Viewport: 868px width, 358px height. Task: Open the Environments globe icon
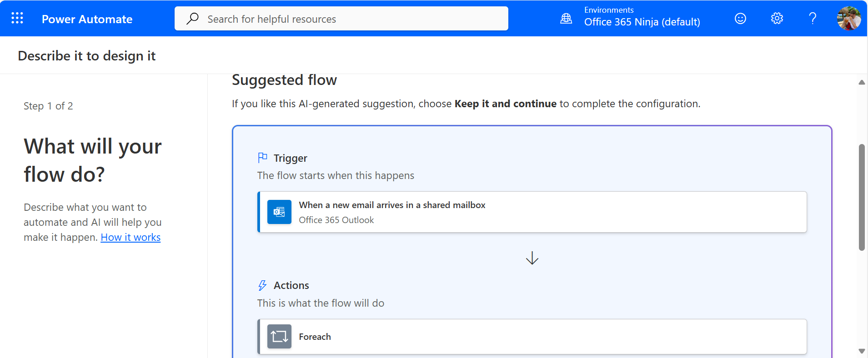pos(566,19)
